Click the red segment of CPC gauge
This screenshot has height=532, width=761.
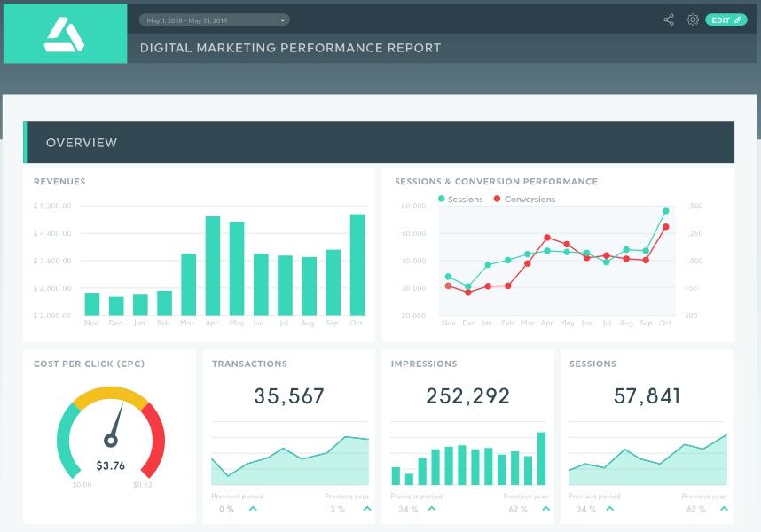(x=156, y=441)
